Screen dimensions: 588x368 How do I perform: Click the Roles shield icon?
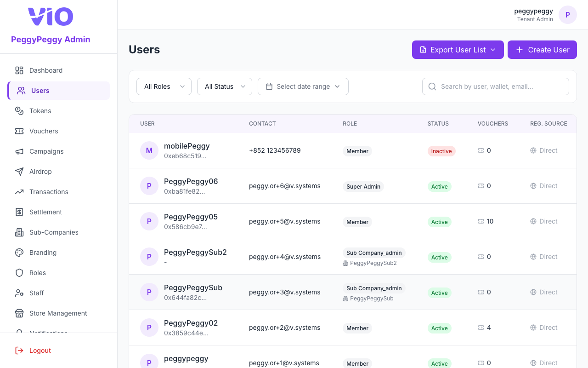coord(19,273)
